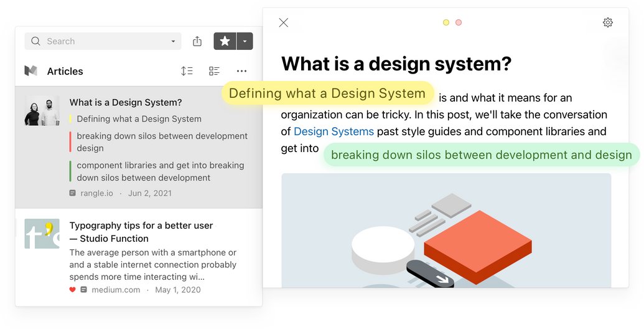
Task: Click the May 1, 2020 date
Action: click(178, 290)
